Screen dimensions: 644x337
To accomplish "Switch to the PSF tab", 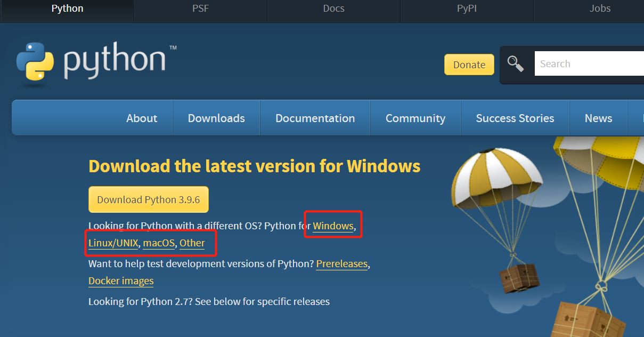I will click(200, 8).
